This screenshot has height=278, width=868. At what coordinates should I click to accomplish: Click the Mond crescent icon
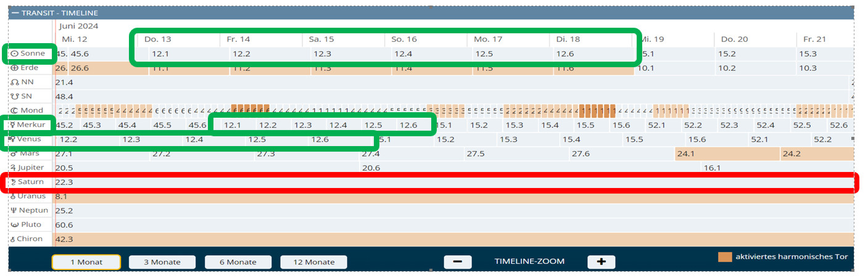click(x=14, y=110)
